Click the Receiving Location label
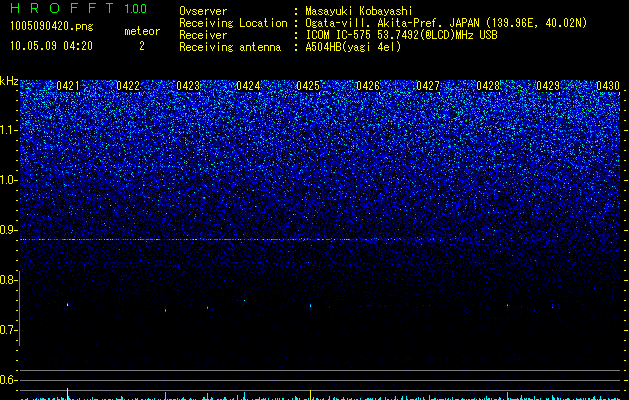 [233, 23]
